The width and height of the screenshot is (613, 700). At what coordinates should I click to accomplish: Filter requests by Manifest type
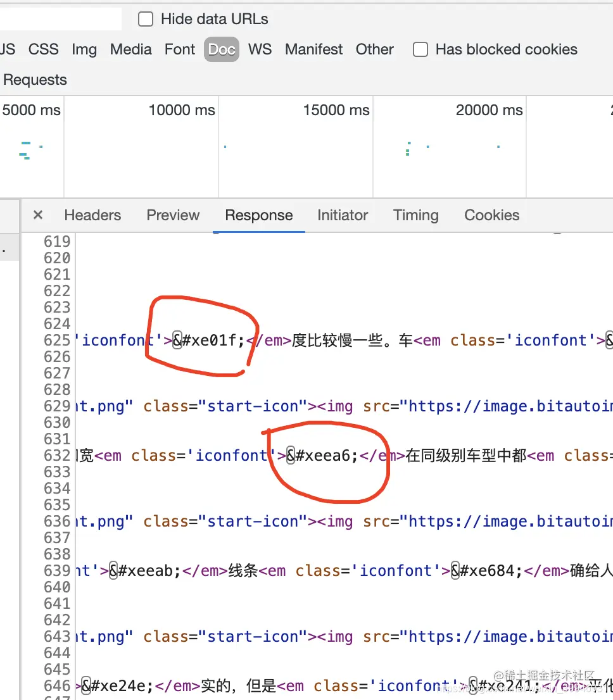pos(314,49)
